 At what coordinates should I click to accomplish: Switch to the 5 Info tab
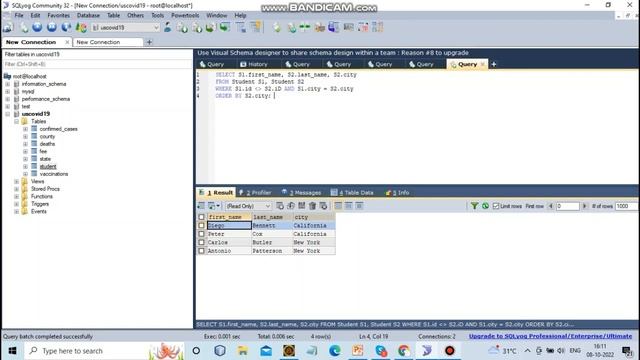398,193
